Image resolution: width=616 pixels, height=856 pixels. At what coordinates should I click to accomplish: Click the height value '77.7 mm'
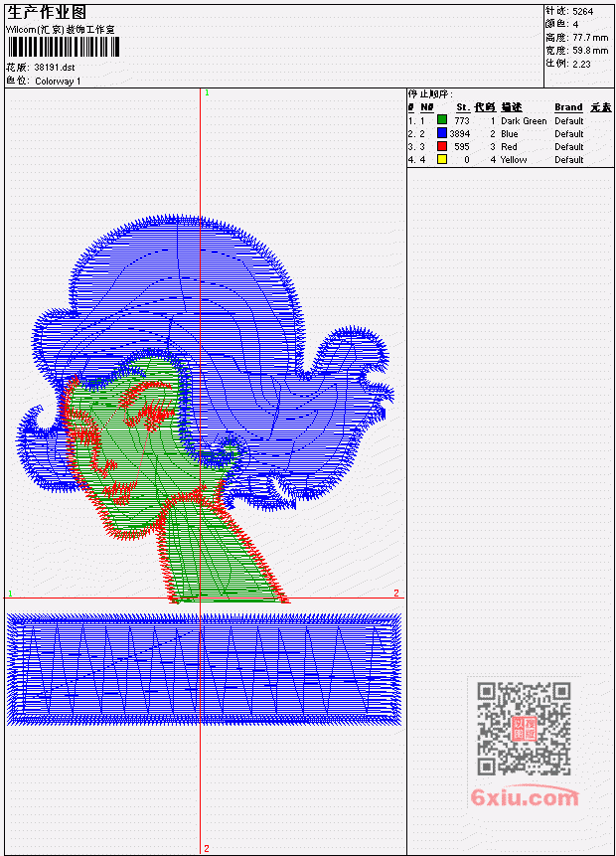coord(590,37)
